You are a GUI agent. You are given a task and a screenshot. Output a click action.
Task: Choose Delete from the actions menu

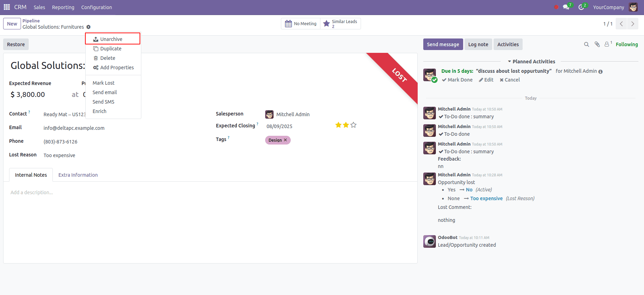coord(113,58)
